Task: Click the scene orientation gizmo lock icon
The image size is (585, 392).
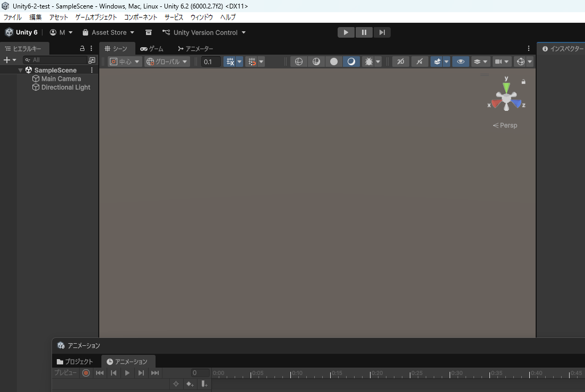Action: 523,82
